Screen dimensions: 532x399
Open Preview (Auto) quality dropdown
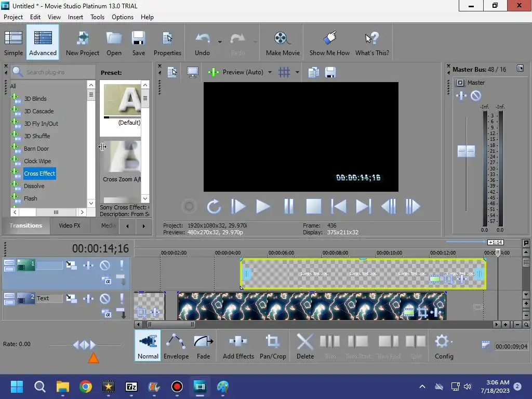click(x=270, y=72)
